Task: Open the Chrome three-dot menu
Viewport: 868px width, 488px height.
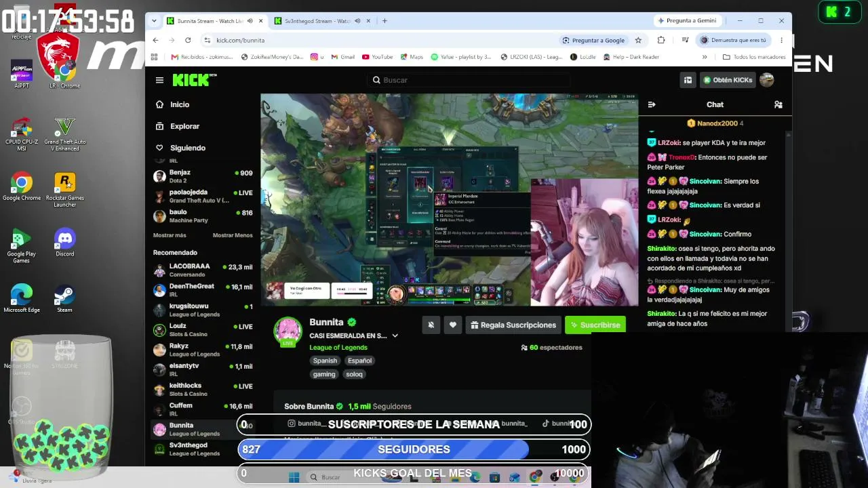Action: [x=781, y=40]
